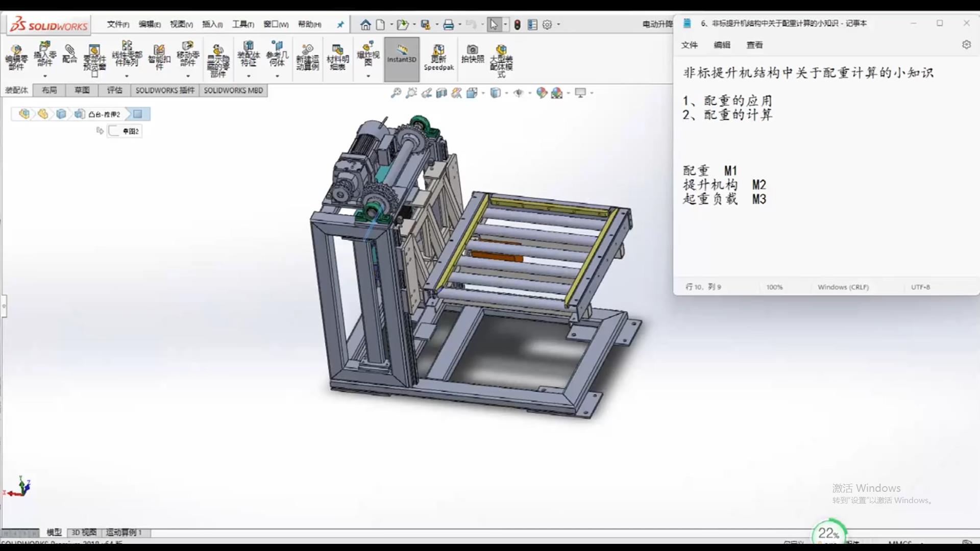980x551 pixels.
Task: Select the Mate (配合) paperclip tool
Action: click(69, 54)
